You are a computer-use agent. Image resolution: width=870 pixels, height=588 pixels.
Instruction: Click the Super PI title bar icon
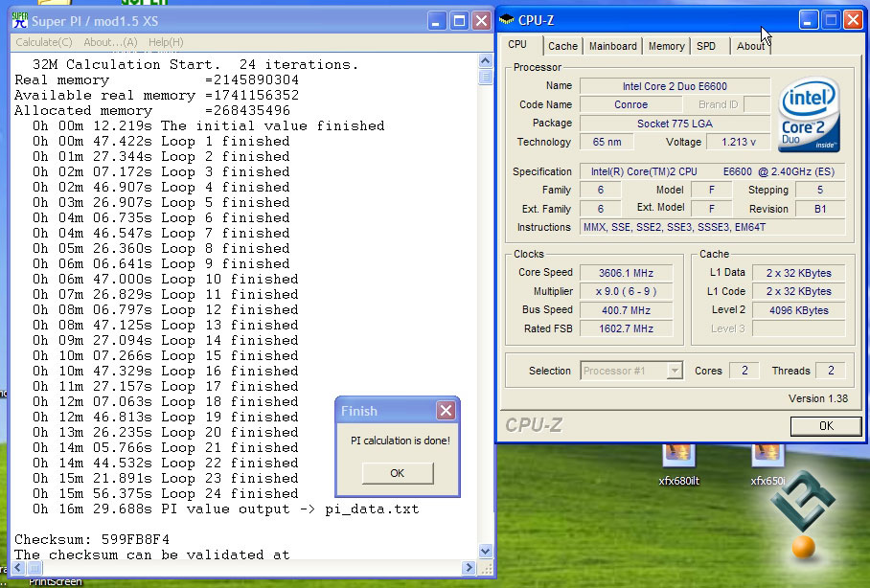pyautogui.click(x=20, y=20)
